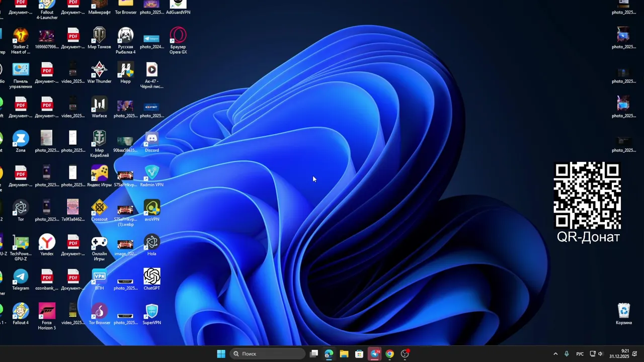Viewport: 644px width, 362px height.
Task: Open Task View on the taskbar
Action: tap(314, 354)
